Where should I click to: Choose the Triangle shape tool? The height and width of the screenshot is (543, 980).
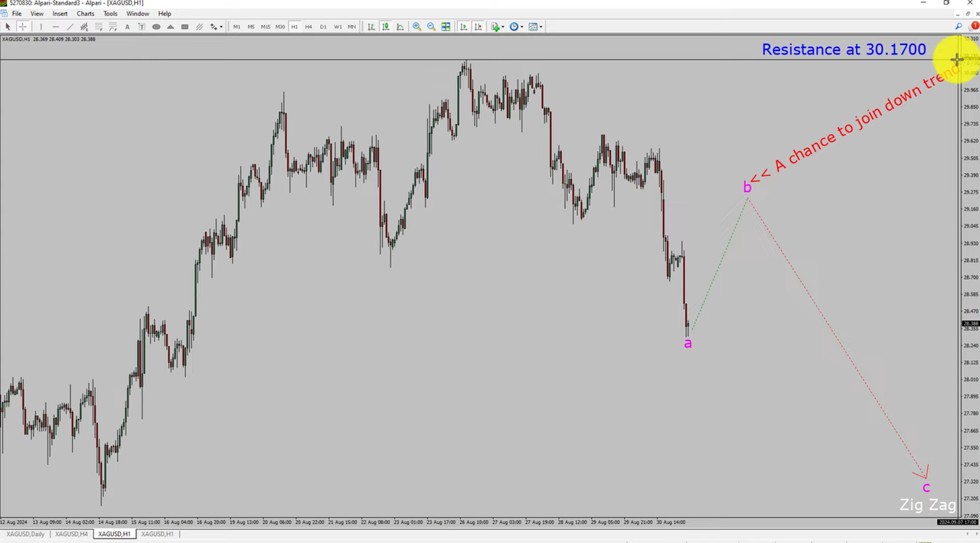tap(171, 27)
